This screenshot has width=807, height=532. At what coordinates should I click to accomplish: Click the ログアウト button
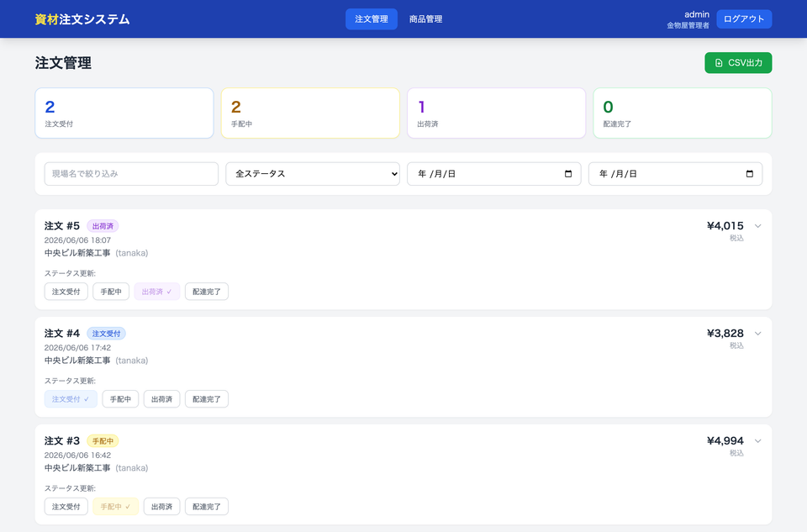(x=744, y=19)
